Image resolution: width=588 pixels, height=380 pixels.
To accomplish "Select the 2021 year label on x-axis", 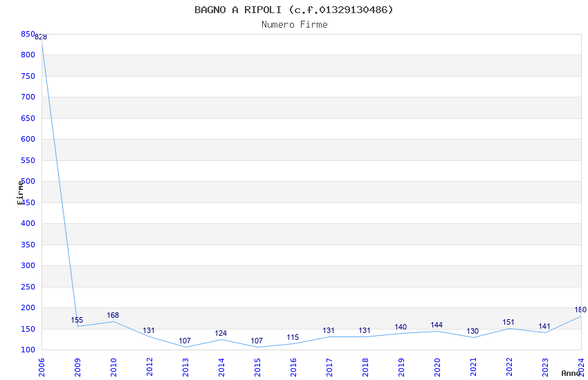I will [473, 368].
